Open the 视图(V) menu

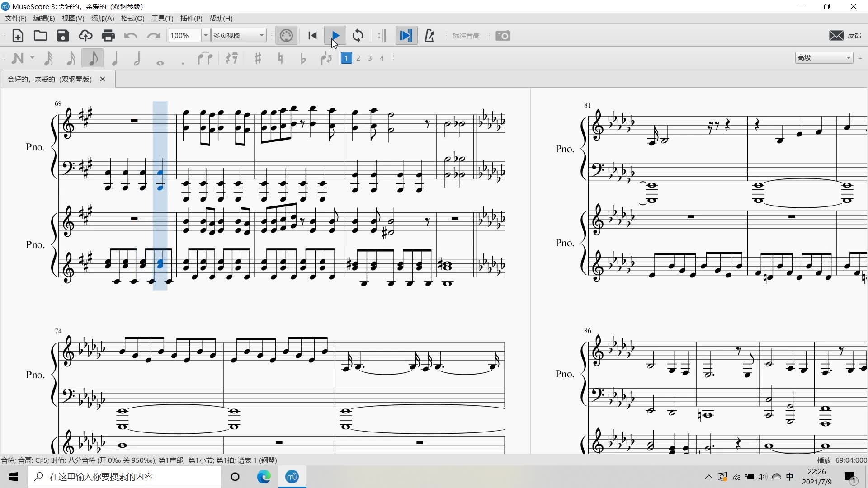[x=73, y=19]
